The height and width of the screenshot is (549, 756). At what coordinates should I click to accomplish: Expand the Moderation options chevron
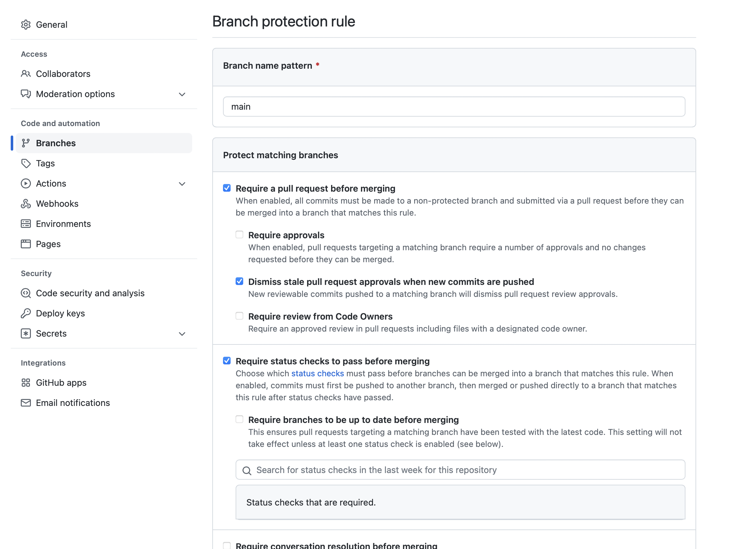[x=182, y=95]
